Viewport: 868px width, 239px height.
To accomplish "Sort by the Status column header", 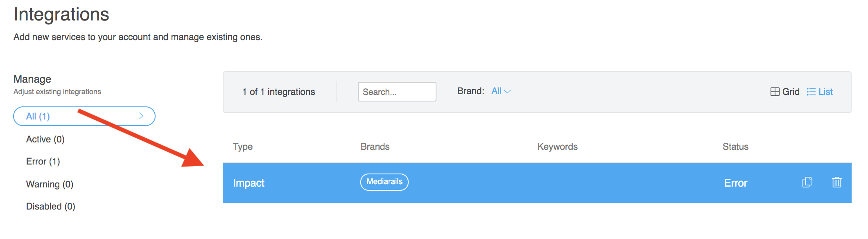I will click(x=735, y=147).
